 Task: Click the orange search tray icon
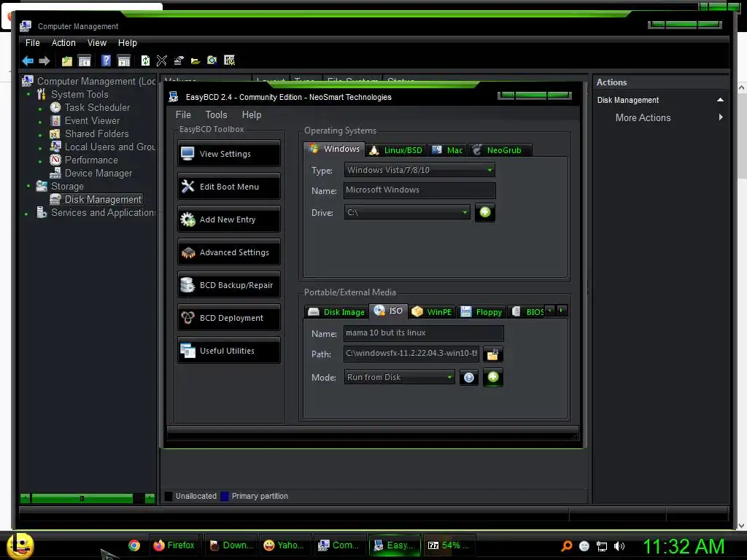566,545
